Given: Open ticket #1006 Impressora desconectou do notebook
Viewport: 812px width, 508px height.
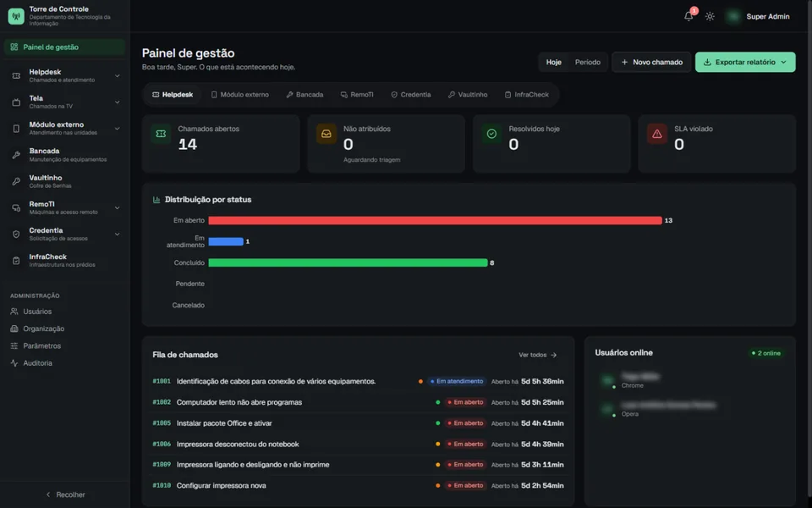Looking at the screenshot, I should tap(358, 444).
